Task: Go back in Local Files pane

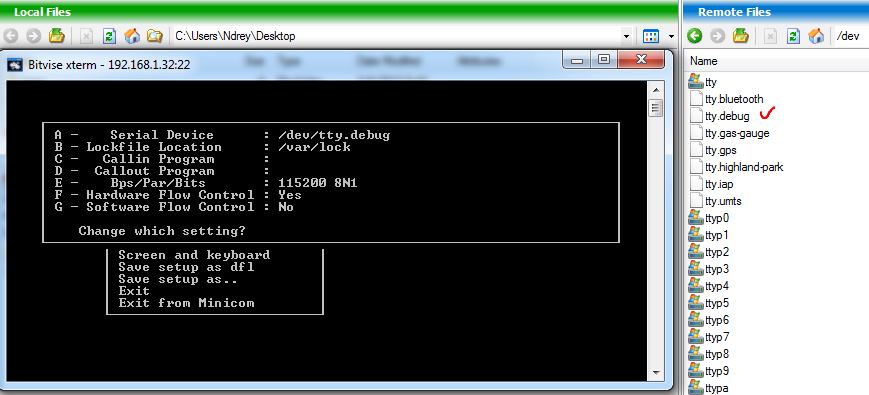Action: tap(11, 36)
